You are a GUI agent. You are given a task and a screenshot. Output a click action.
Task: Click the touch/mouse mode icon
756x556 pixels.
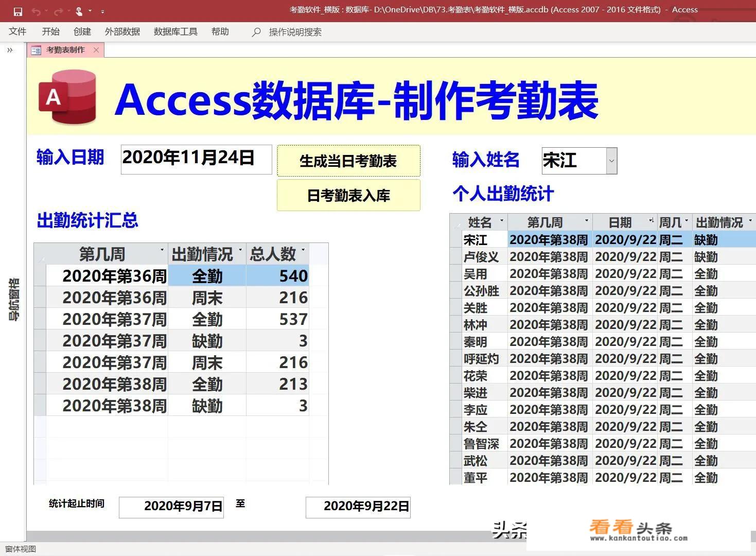point(79,11)
